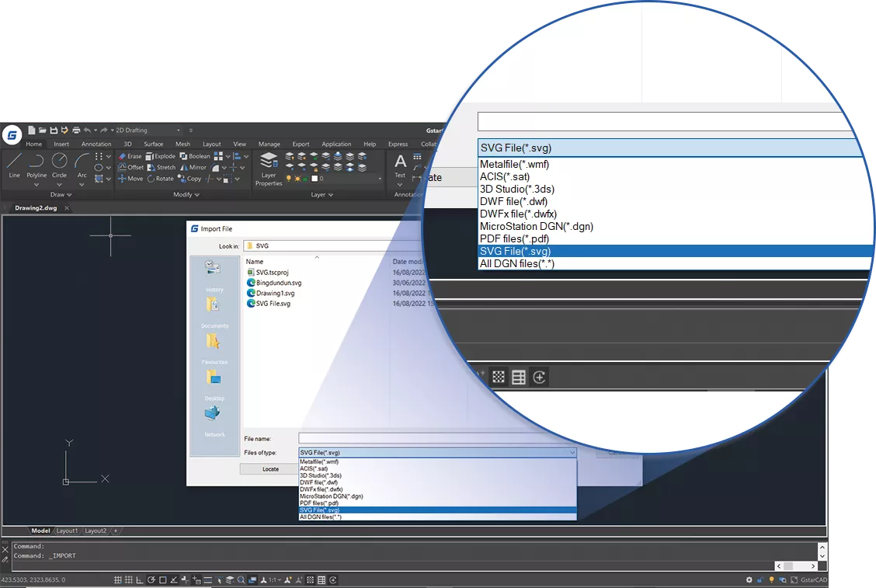Print the drawing using the Plot icon
This screenshot has width=876, height=588.
coord(76,130)
